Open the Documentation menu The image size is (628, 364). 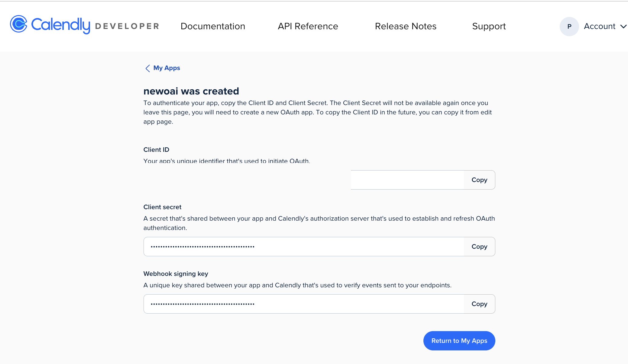coord(213,26)
